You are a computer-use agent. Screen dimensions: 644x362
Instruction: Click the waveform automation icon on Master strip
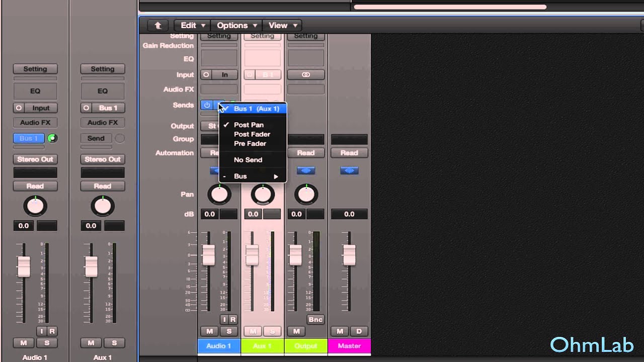point(349,171)
